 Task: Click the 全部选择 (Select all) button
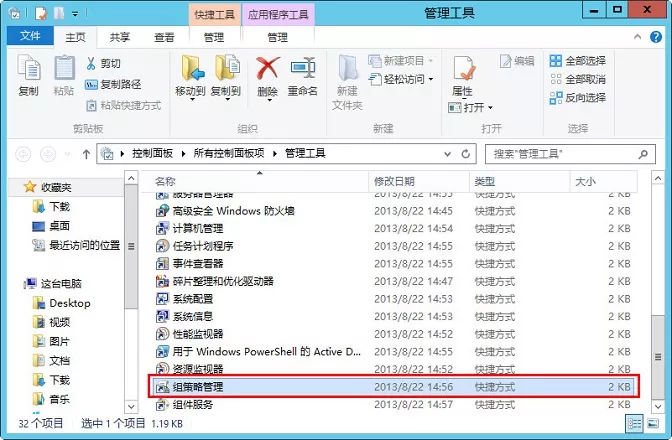(577, 61)
